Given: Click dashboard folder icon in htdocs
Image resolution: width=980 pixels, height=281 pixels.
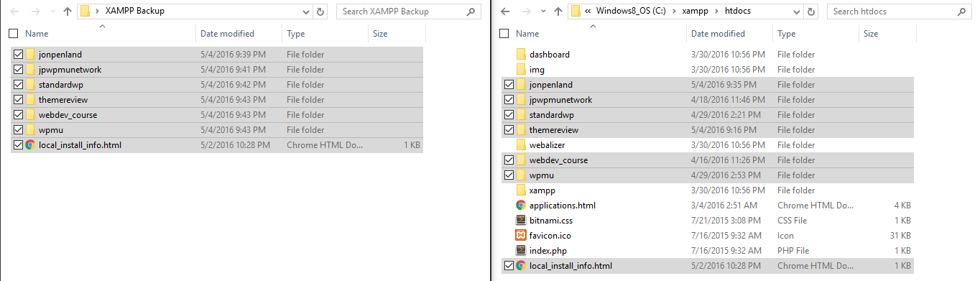Looking at the screenshot, I should [521, 55].
